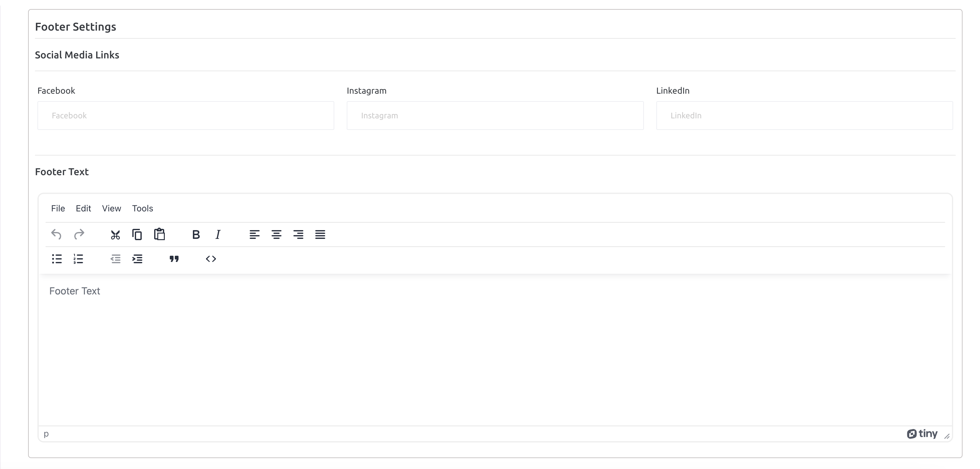Image resolution: width=980 pixels, height=469 pixels.
Task: Click the Tiny logo link
Action: pyautogui.click(x=922, y=434)
